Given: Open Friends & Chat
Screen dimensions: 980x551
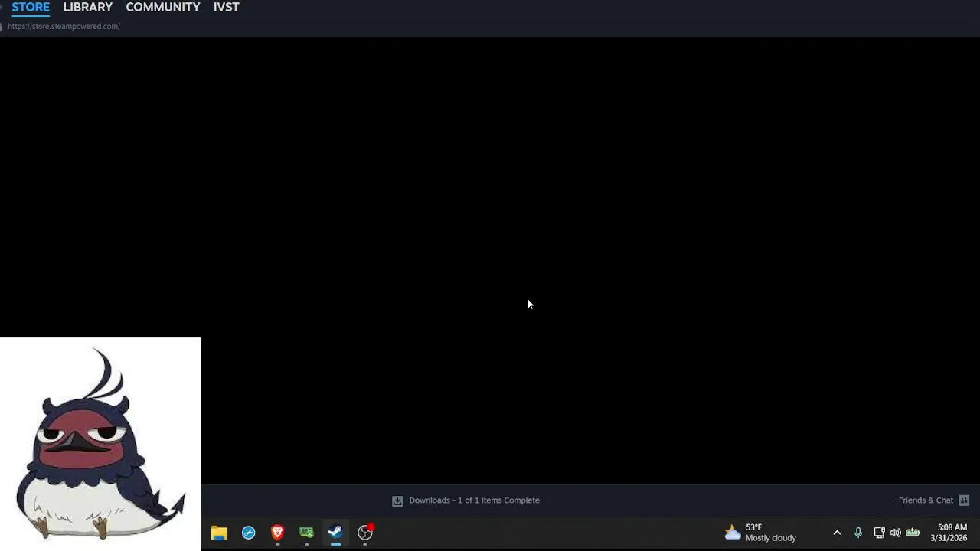Looking at the screenshot, I should [x=926, y=500].
